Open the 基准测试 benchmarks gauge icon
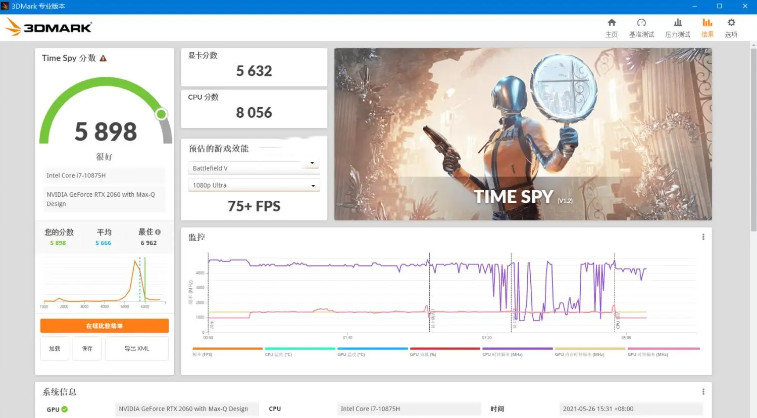Image resolution: width=757 pixels, height=418 pixels. click(641, 23)
